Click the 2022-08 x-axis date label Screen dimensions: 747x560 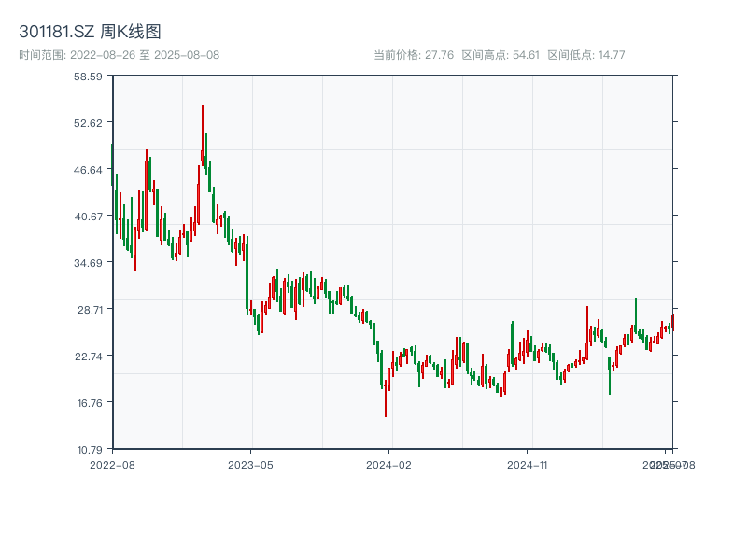pos(112,464)
